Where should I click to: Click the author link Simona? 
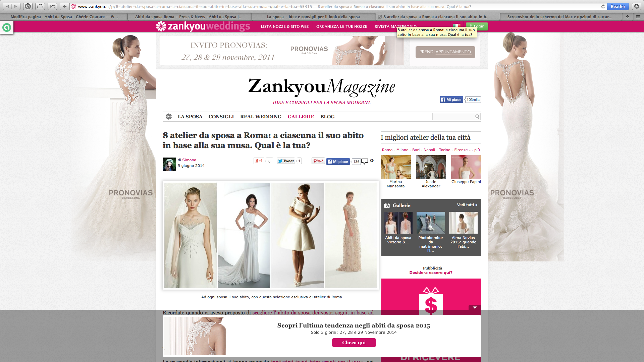[x=189, y=160]
